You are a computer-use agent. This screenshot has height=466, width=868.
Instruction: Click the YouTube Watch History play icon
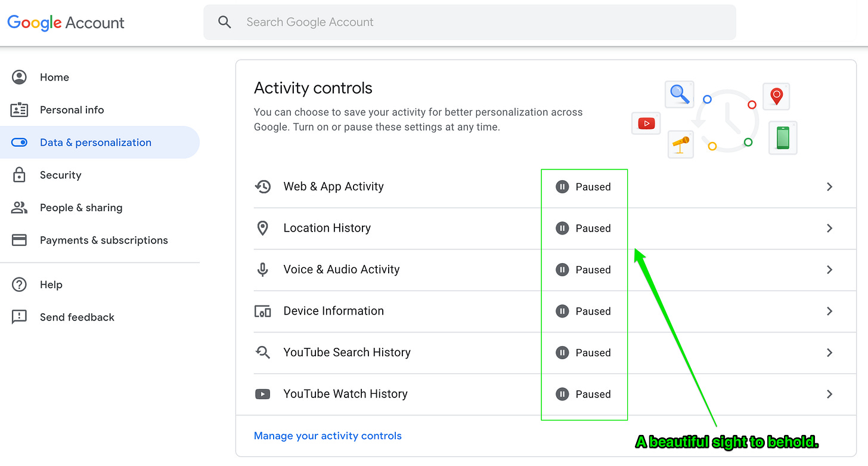coord(262,394)
